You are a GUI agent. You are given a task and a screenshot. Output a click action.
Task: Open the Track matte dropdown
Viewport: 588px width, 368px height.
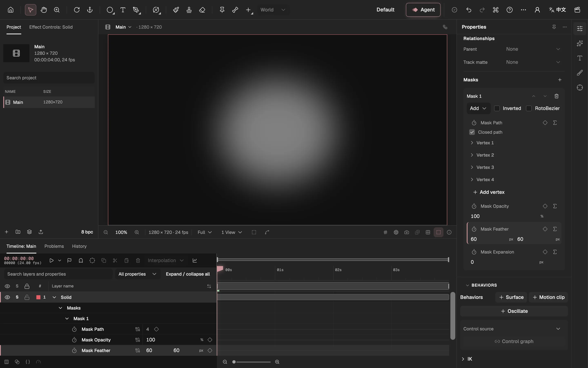(x=533, y=62)
